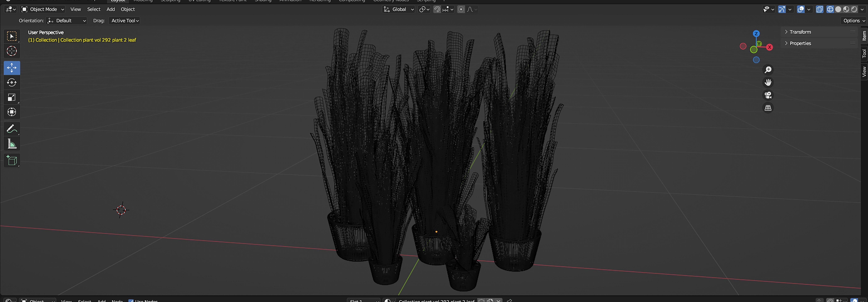Select the Annotate pencil tool
This screenshot has width=868, height=302.
pyautogui.click(x=12, y=129)
